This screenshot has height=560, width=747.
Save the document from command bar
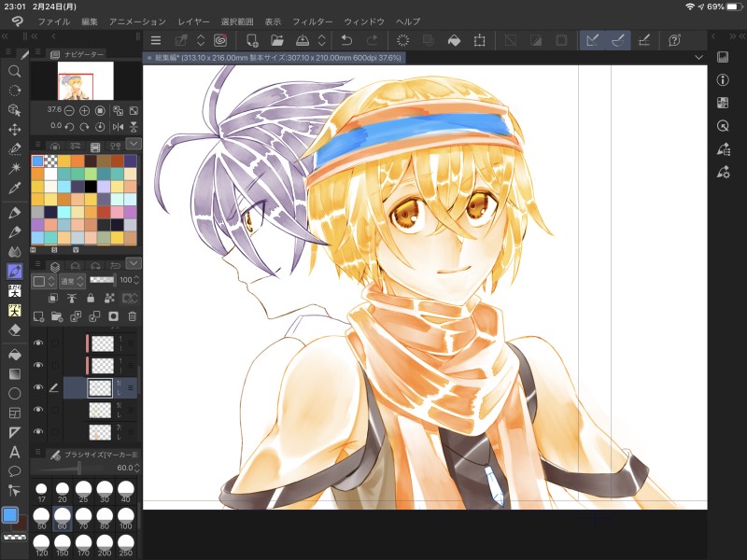coord(303,40)
